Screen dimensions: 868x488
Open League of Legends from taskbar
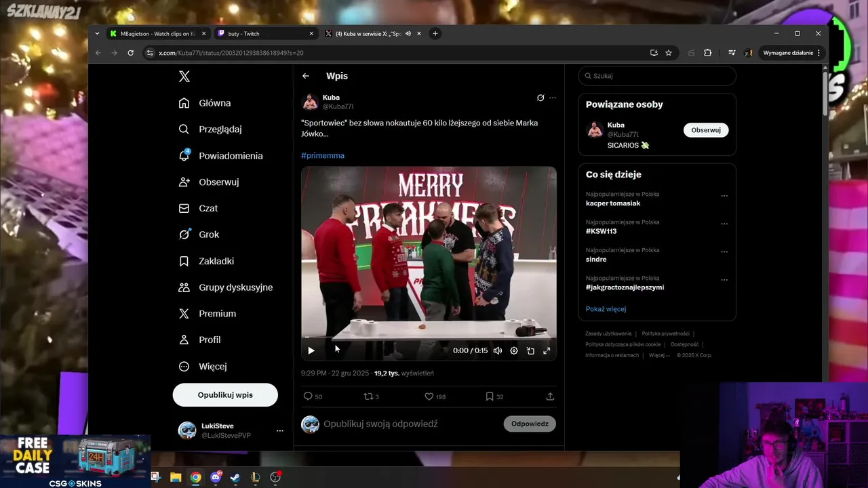[256, 477]
